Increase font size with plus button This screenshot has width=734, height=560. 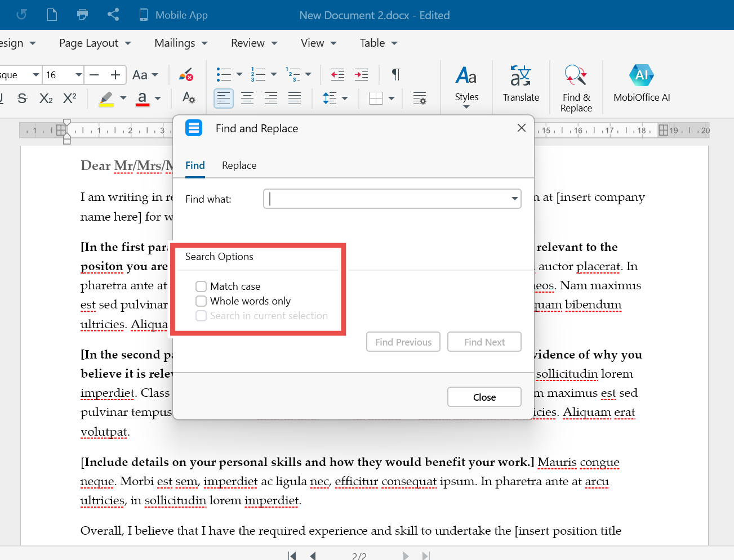115,75
